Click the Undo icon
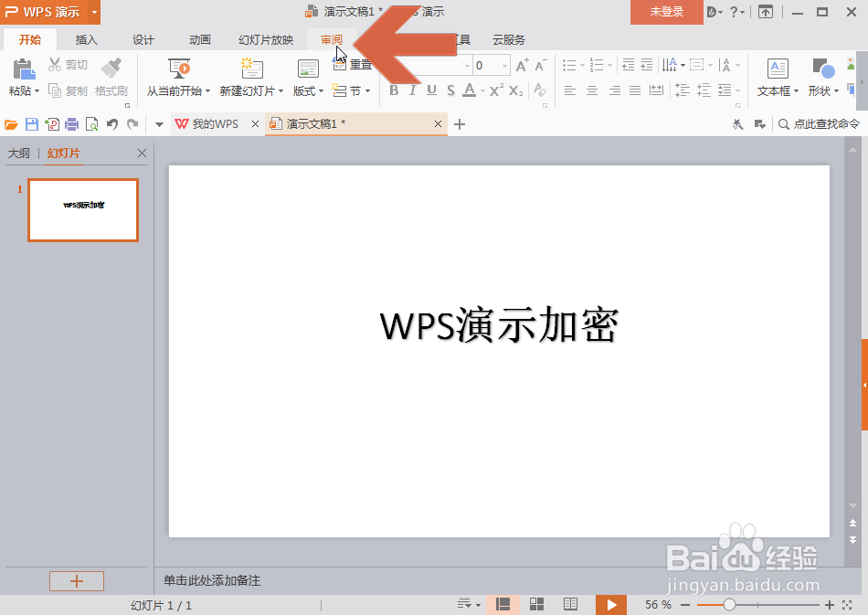Screen dimensions: 868x615 (x=111, y=123)
